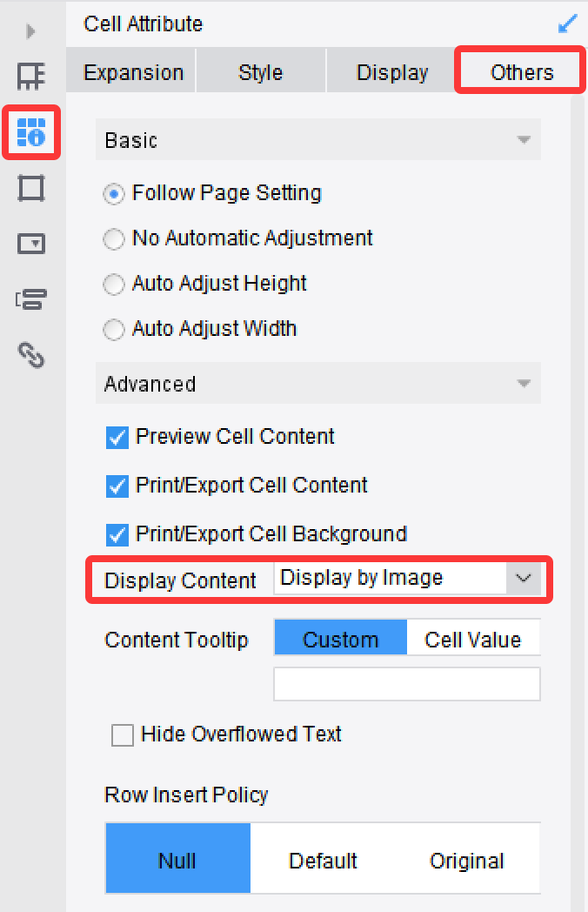
Task: Open the Display tab
Action: point(391,72)
